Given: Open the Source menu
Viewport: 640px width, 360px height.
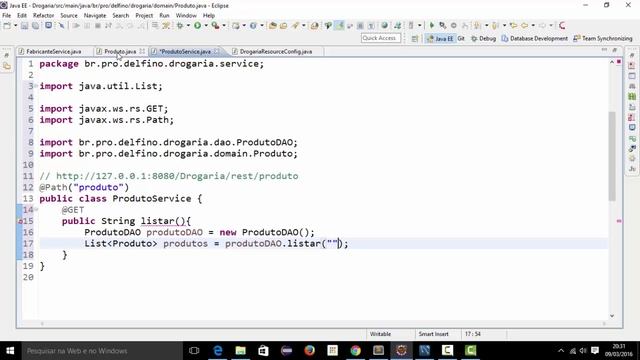Looking at the screenshot, I should click(69, 16).
